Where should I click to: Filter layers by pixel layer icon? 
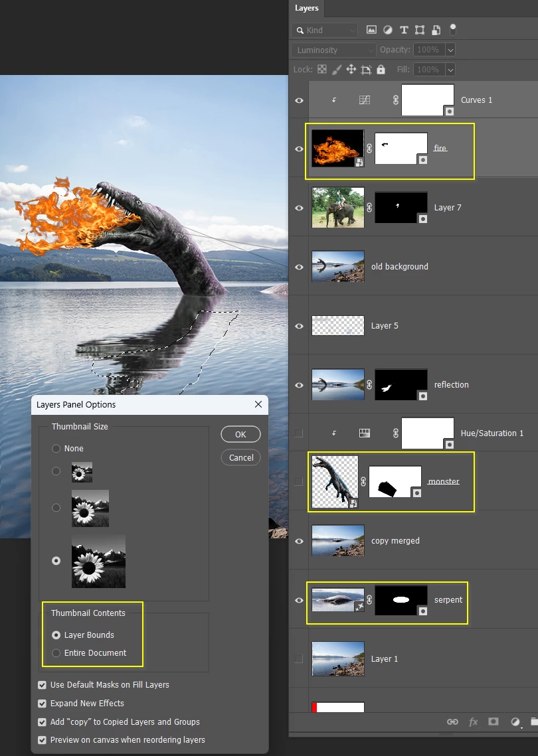[x=371, y=30]
